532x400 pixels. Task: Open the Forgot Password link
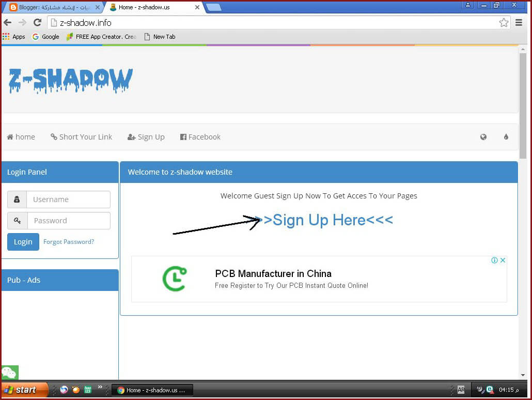pos(69,242)
